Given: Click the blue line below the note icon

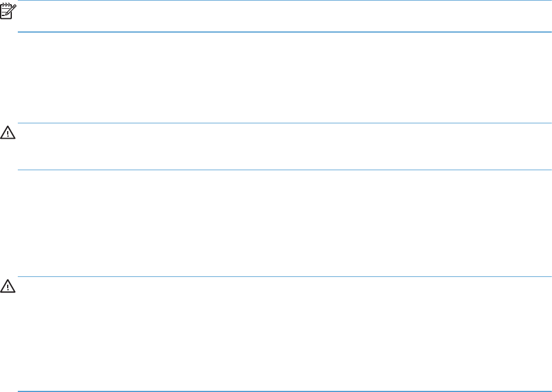Looking at the screenshot, I should tap(282, 32).
